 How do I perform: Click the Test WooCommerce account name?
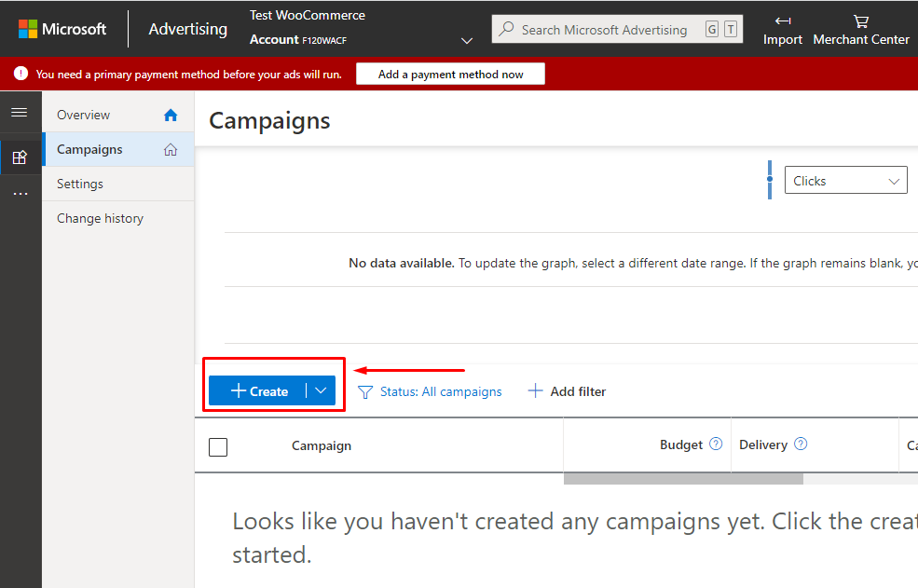(308, 15)
